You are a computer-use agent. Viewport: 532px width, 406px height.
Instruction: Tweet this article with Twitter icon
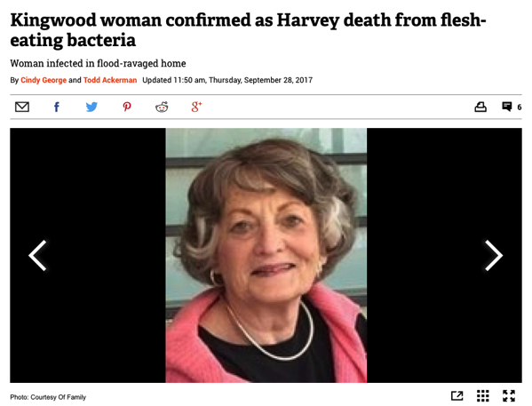click(91, 107)
